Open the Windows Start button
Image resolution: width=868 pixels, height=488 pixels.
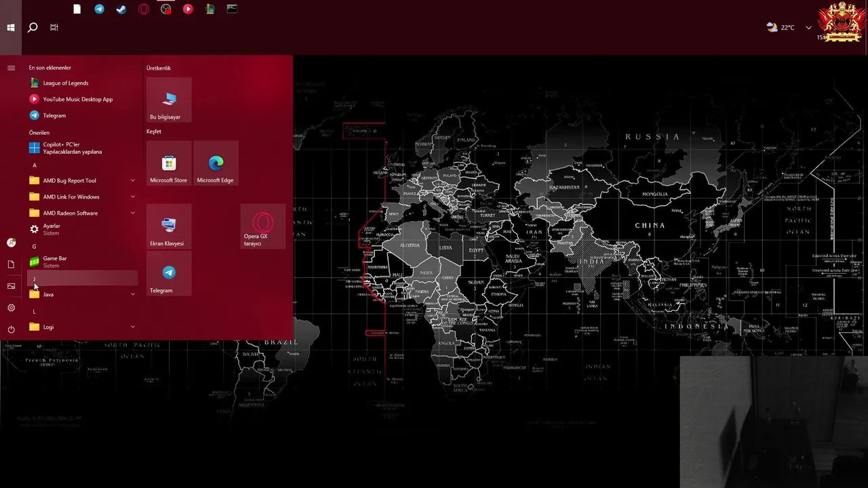(x=11, y=28)
